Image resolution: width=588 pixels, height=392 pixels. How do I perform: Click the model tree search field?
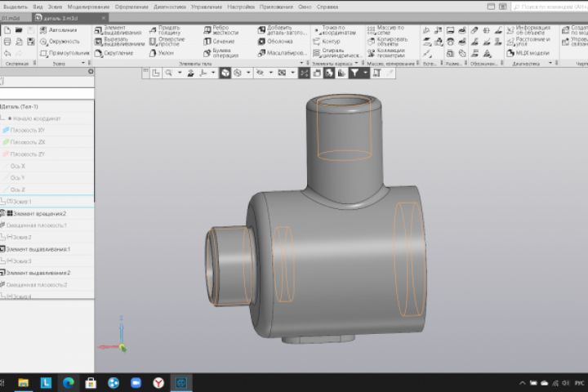point(47,93)
